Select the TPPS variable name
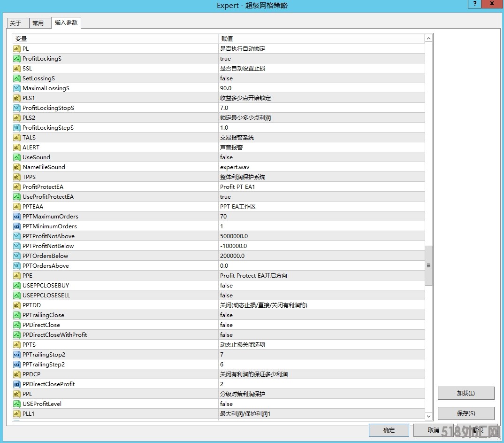504x443 pixels. point(29,177)
